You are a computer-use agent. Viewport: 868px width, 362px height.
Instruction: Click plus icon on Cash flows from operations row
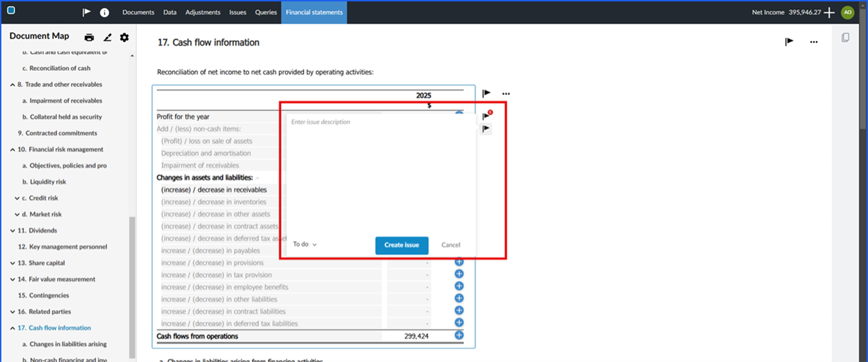pos(459,335)
